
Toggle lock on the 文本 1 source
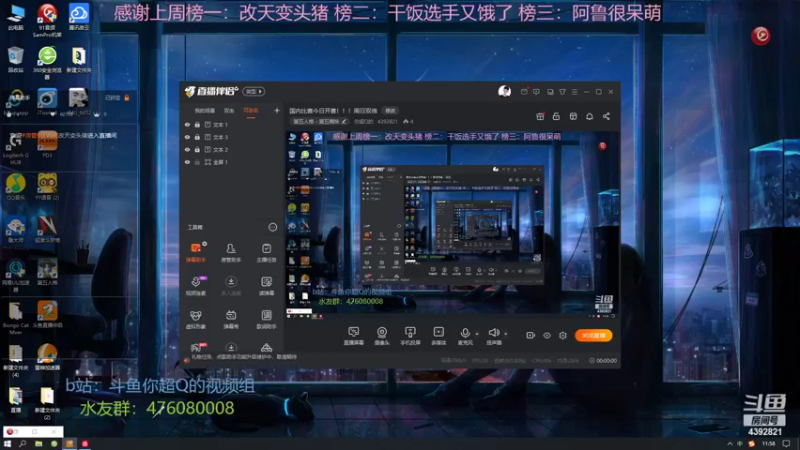(197, 124)
